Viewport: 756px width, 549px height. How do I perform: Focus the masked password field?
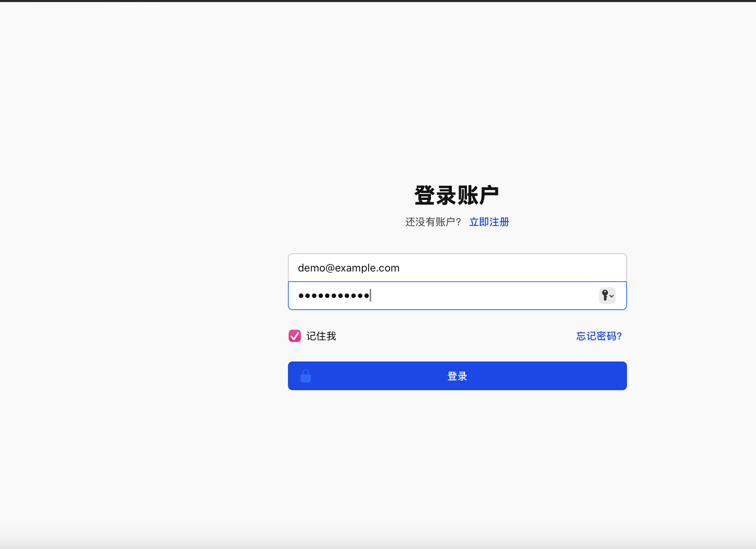(457, 296)
